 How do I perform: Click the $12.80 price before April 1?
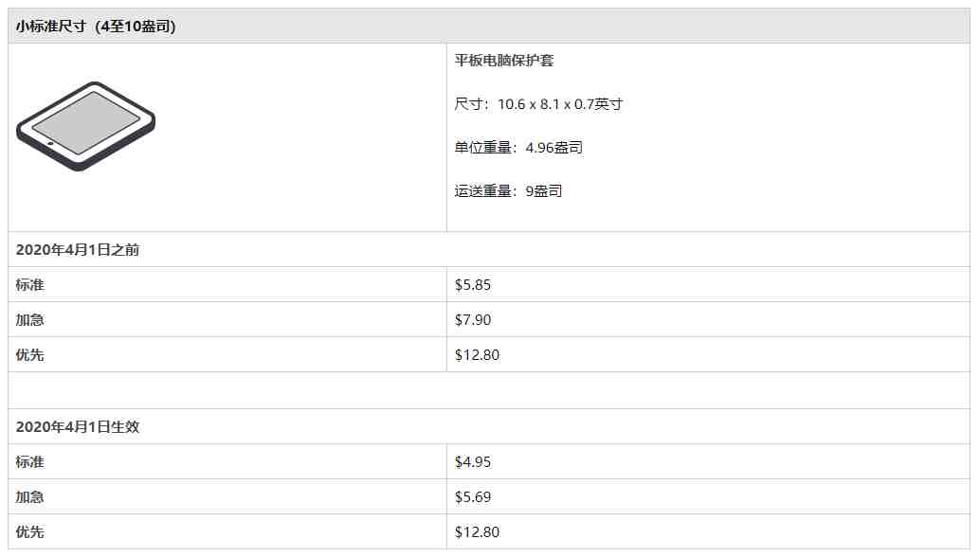478,354
